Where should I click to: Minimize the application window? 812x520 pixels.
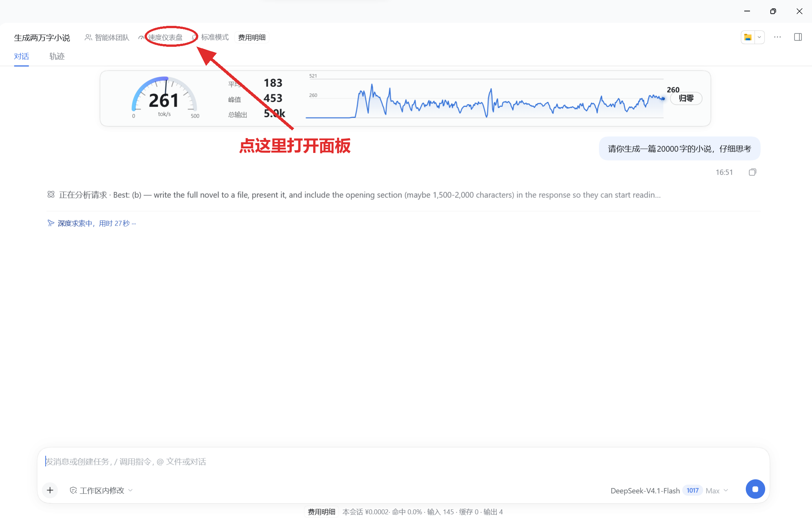[747, 11]
